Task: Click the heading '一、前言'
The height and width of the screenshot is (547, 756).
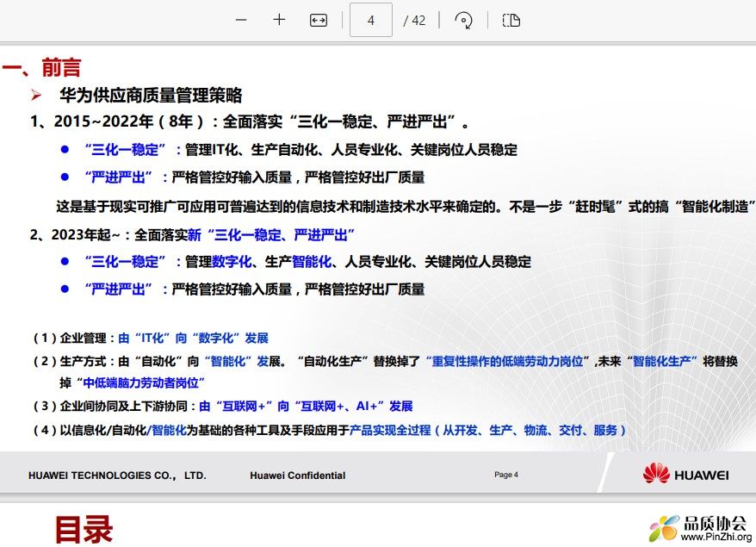Action: [x=41, y=67]
